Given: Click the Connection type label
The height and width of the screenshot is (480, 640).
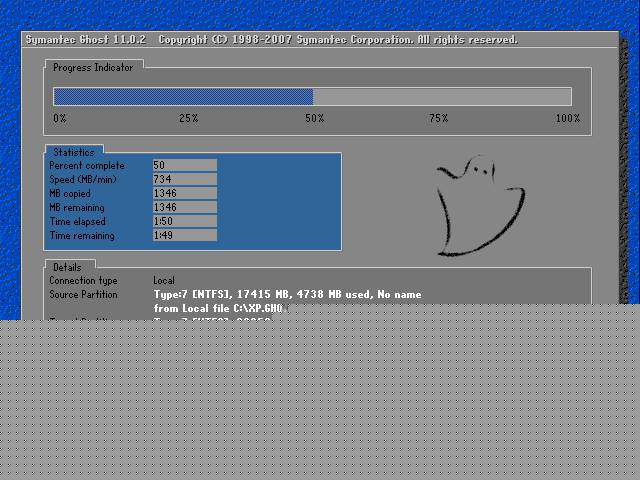Looking at the screenshot, I should coord(83,280).
